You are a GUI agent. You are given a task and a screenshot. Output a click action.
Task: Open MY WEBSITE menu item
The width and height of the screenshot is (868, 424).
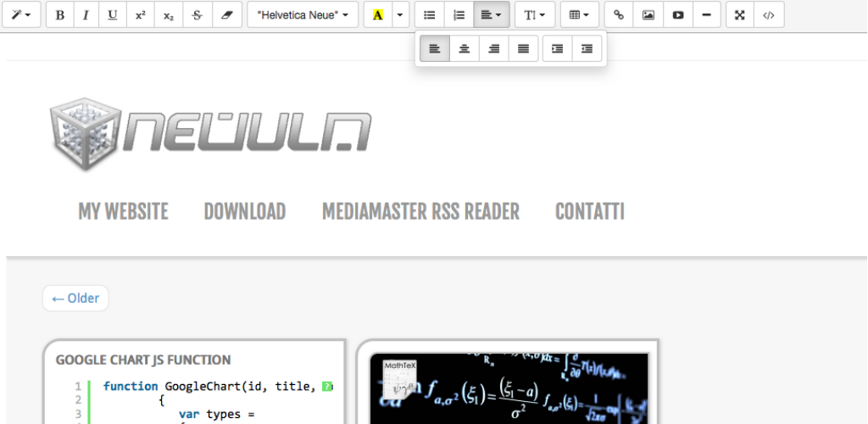coord(123,211)
